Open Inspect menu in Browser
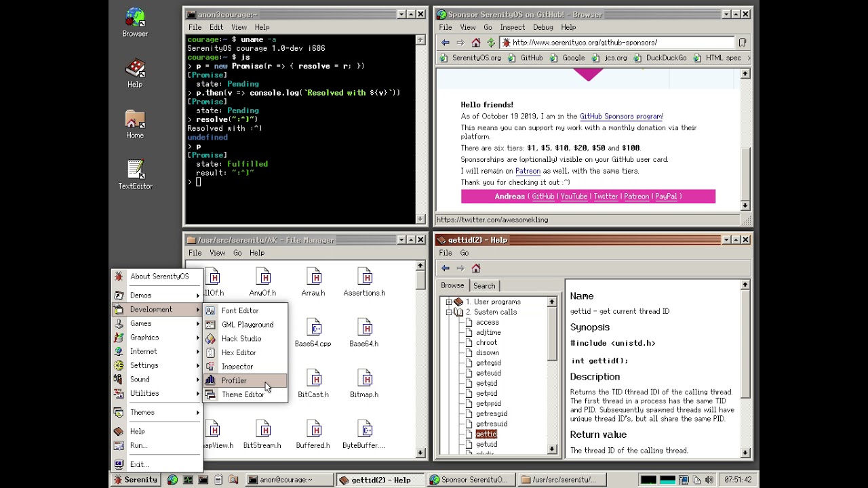 coord(513,27)
